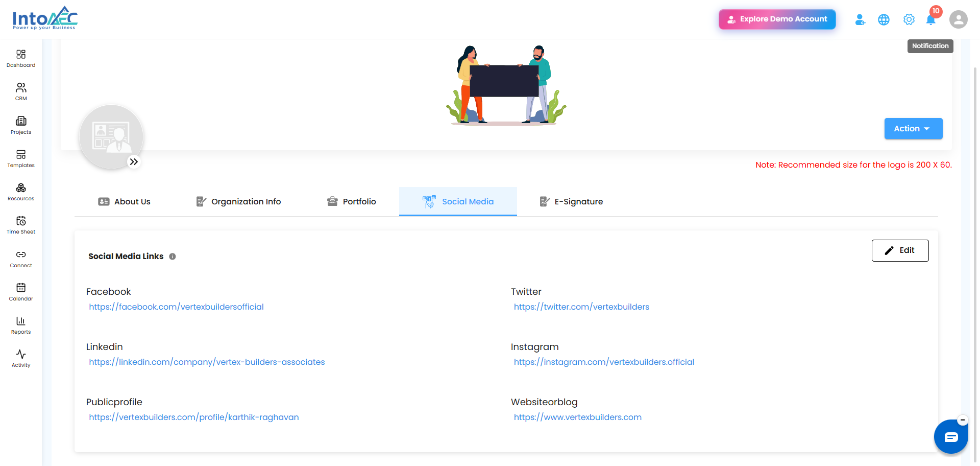This screenshot has height=466, width=980.
Task: Click Explore Demo Account button
Action: [x=777, y=19]
